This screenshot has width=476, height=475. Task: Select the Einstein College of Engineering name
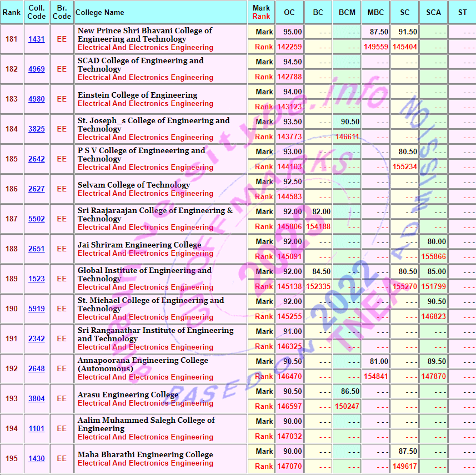pyautogui.click(x=137, y=95)
